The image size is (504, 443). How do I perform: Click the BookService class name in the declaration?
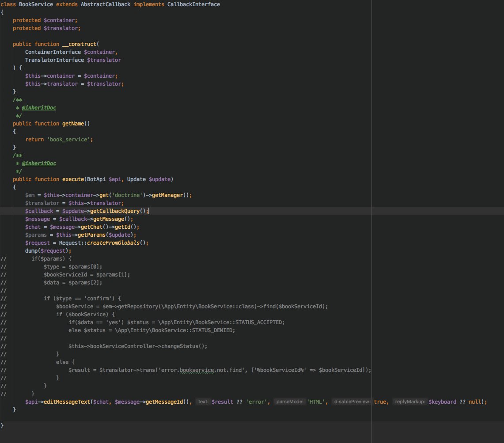pyautogui.click(x=36, y=4)
